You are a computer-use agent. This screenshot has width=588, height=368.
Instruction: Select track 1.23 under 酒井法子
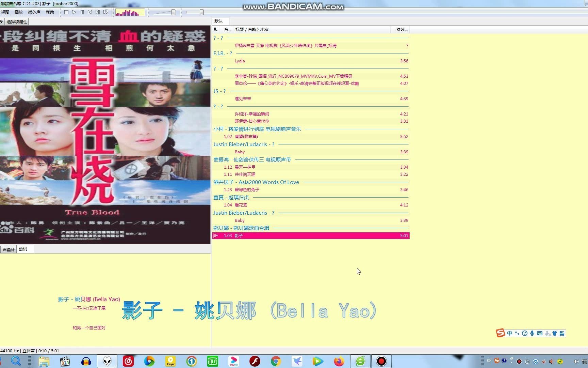pyautogui.click(x=311, y=190)
